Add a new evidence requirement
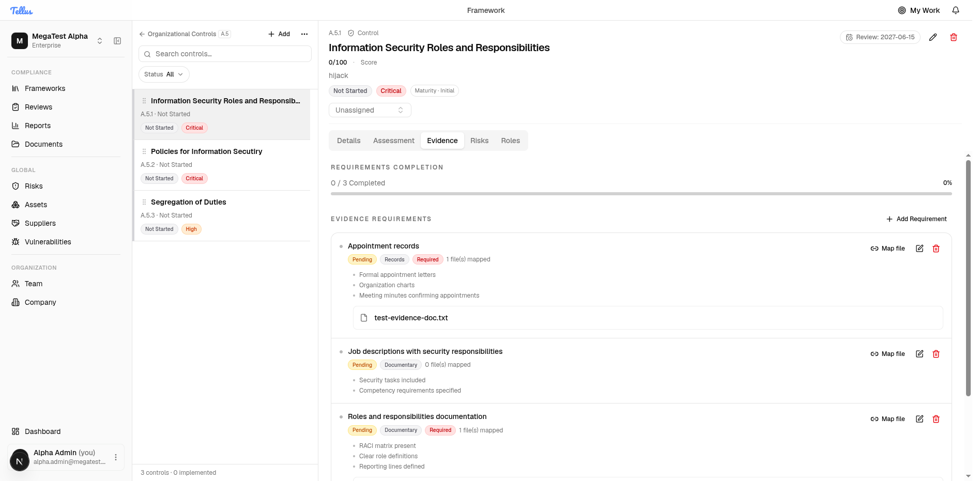 pyautogui.click(x=916, y=219)
